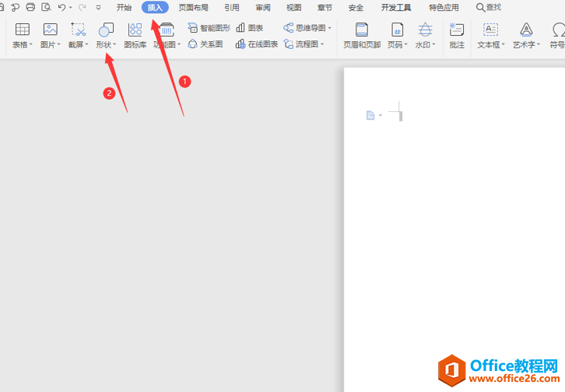Screen dimensions: 565x392
Task: Switch to the 视图 View tab
Action: [x=293, y=8]
